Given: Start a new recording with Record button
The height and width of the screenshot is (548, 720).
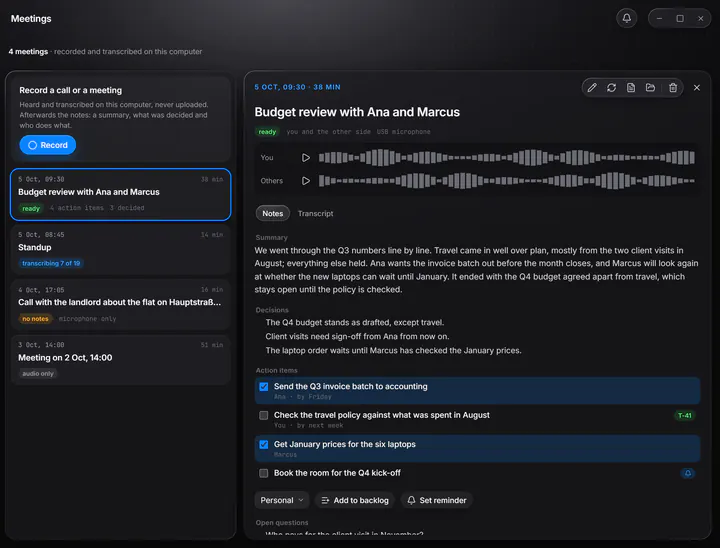Looking at the screenshot, I should (48, 145).
